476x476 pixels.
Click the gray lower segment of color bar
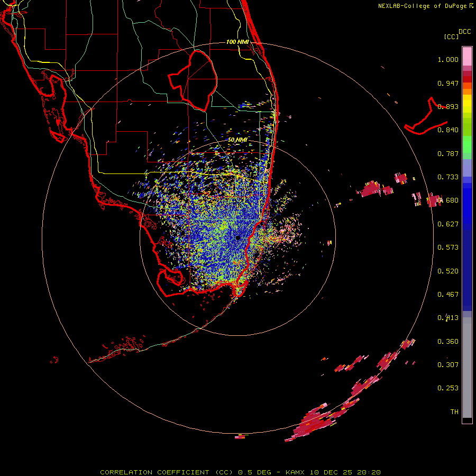point(467,368)
